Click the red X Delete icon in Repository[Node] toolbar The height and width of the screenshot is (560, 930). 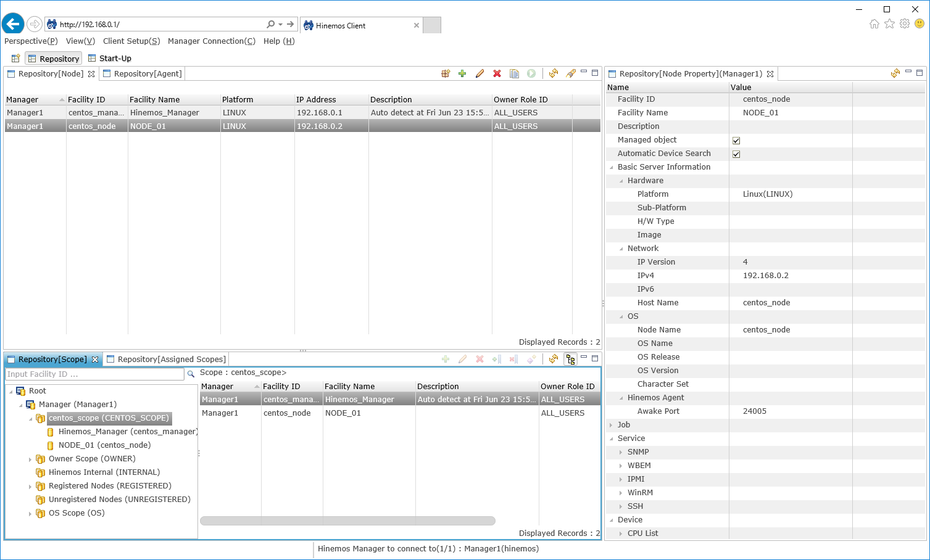click(x=497, y=73)
